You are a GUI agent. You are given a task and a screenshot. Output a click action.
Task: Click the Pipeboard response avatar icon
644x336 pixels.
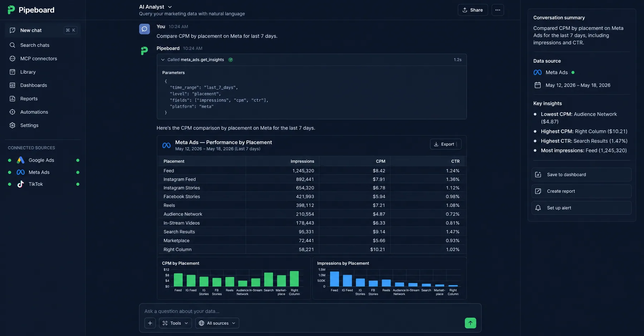[145, 51]
